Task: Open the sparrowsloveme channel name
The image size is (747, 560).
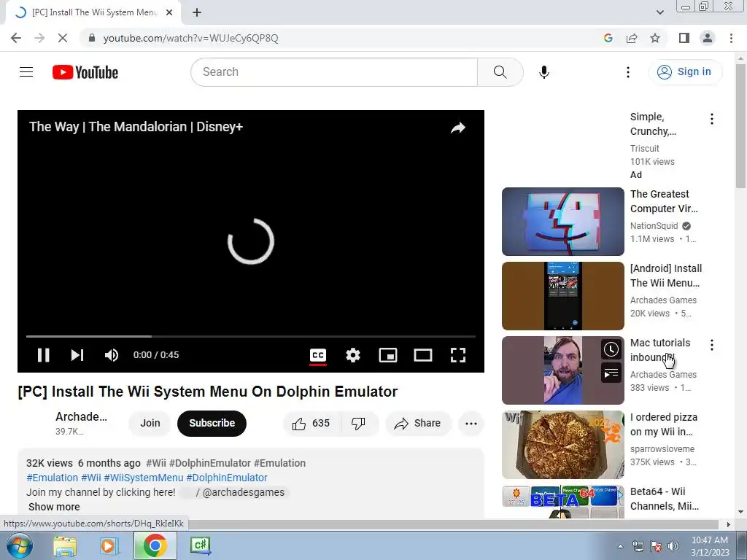Action: point(662,449)
